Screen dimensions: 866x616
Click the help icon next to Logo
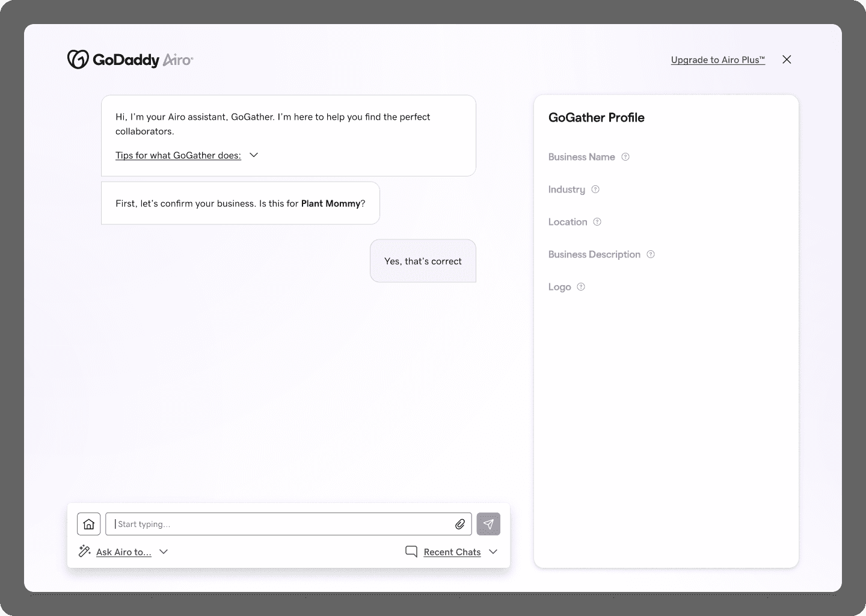[x=581, y=287]
